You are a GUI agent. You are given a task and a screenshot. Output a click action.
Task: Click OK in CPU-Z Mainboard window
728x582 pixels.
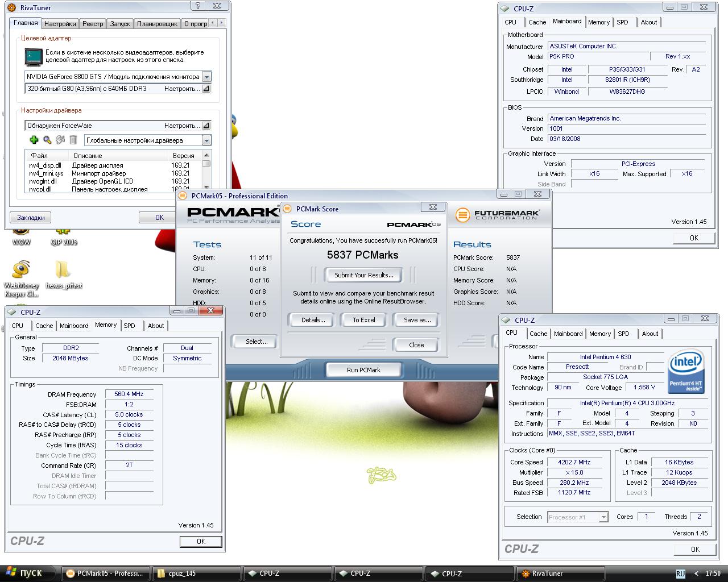coord(694,238)
